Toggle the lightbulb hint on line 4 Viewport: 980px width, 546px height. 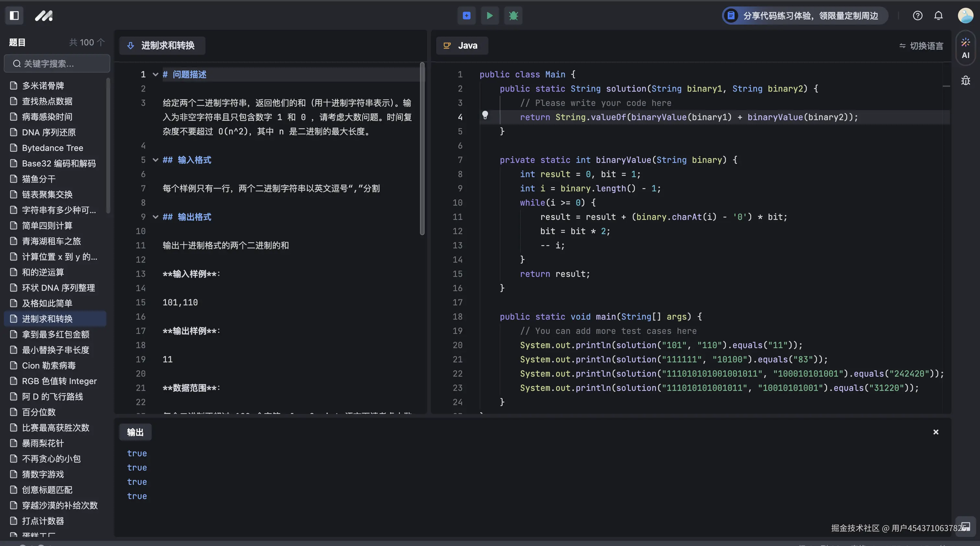coord(485,115)
